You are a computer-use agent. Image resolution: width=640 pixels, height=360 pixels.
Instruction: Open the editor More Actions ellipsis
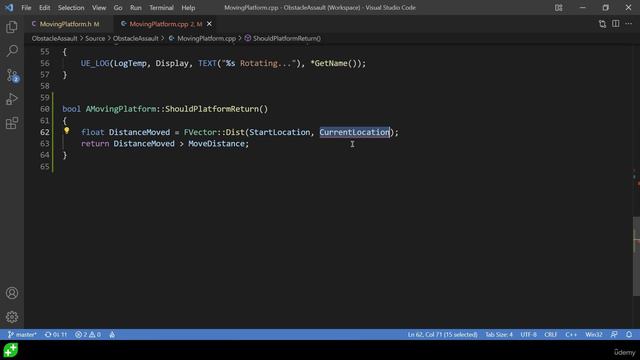point(629,24)
